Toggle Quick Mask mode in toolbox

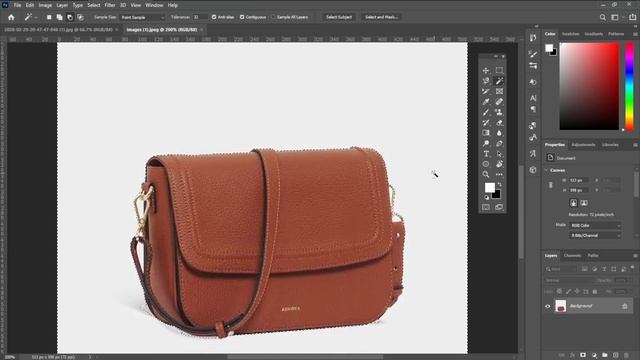486,207
